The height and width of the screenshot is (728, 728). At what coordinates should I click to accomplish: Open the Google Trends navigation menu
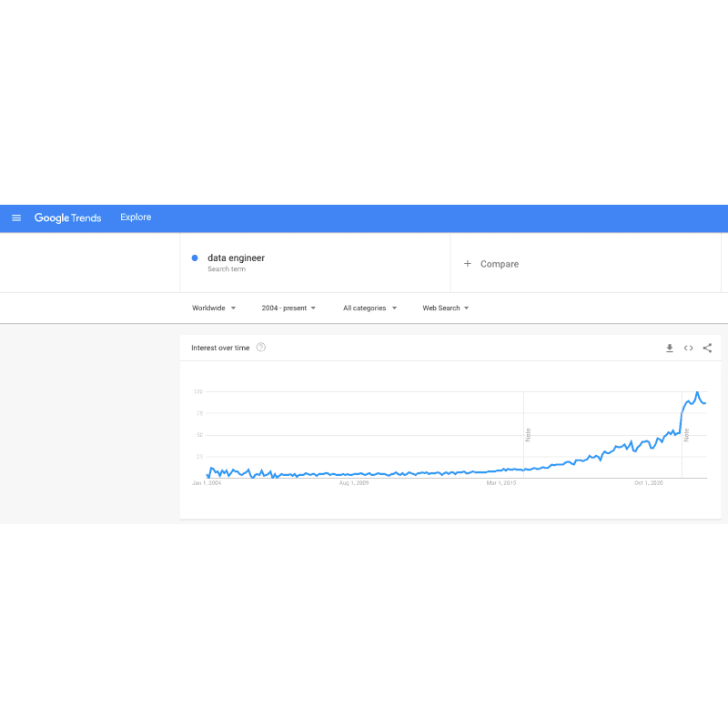16,217
